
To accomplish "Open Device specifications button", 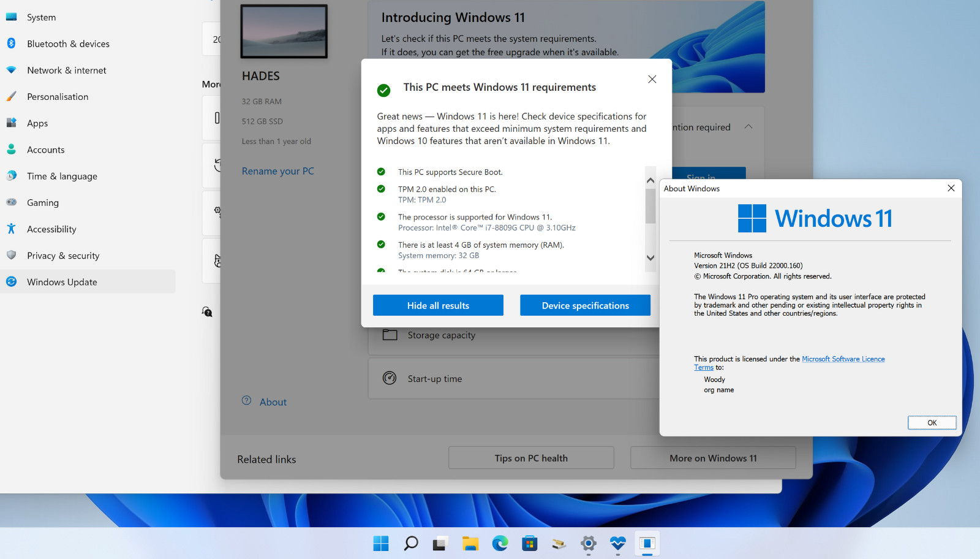I will [585, 305].
